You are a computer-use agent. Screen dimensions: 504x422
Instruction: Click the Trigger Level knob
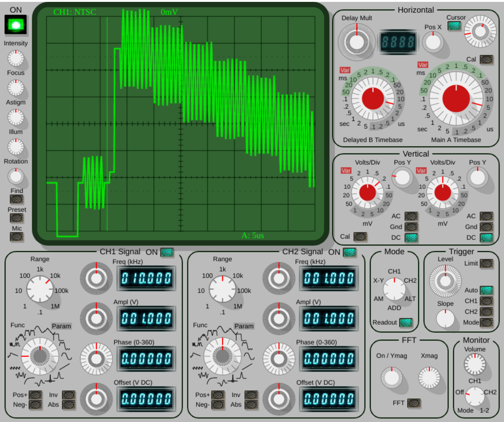[x=445, y=281]
